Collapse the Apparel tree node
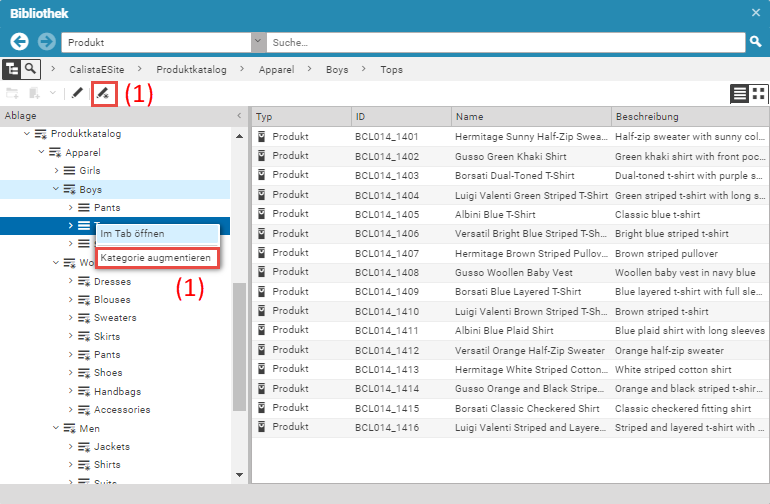The height and width of the screenshot is (504, 770). tap(41, 153)
